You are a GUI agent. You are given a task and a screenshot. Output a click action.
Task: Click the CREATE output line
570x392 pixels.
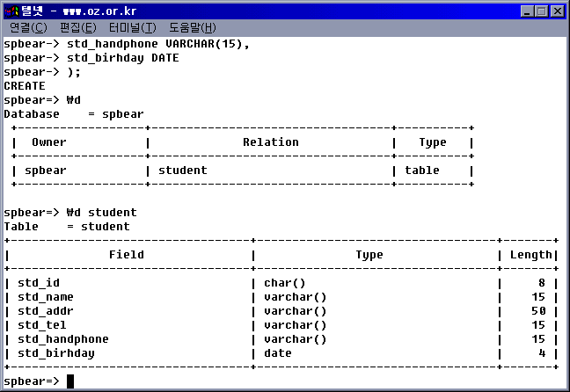pos(25,86)
